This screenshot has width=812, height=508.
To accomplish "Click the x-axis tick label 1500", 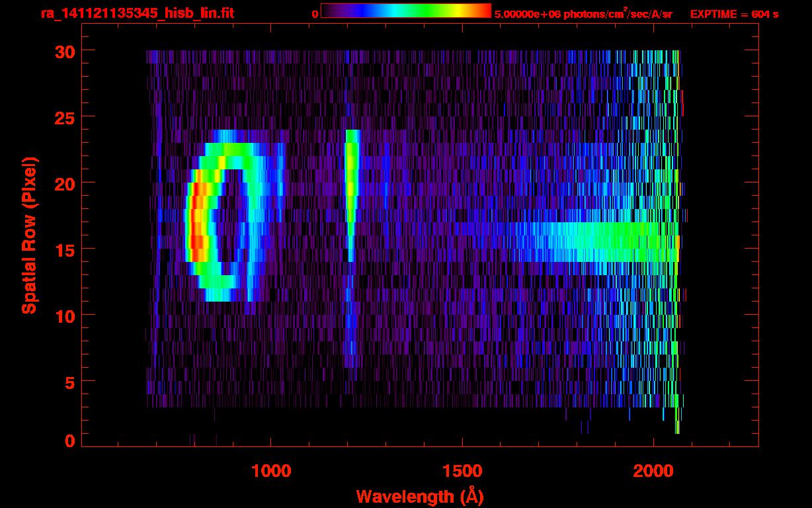I will tap(462, 471).
